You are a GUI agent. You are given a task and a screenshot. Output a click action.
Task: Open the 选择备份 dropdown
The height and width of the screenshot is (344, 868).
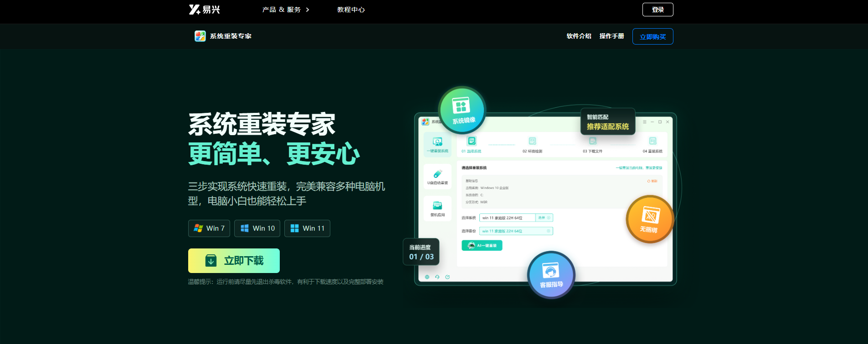point(516,231)
